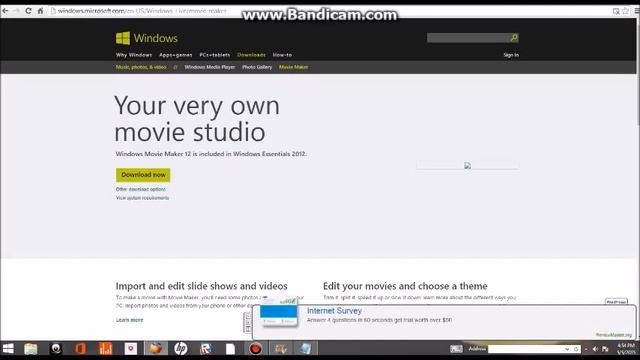Screen dimensions: 640x360
Task: Click the website search input field
Action: click(x=468, y=38)
